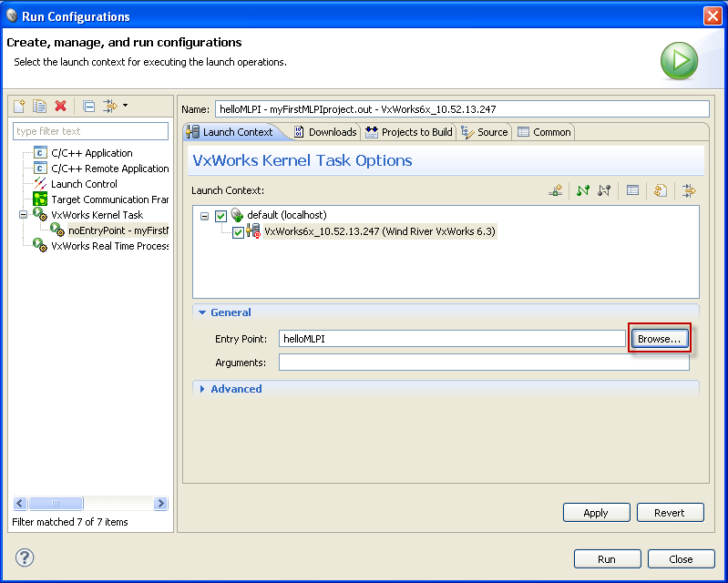Click right arrow of the horizontal scrollbar

[160, 503]
